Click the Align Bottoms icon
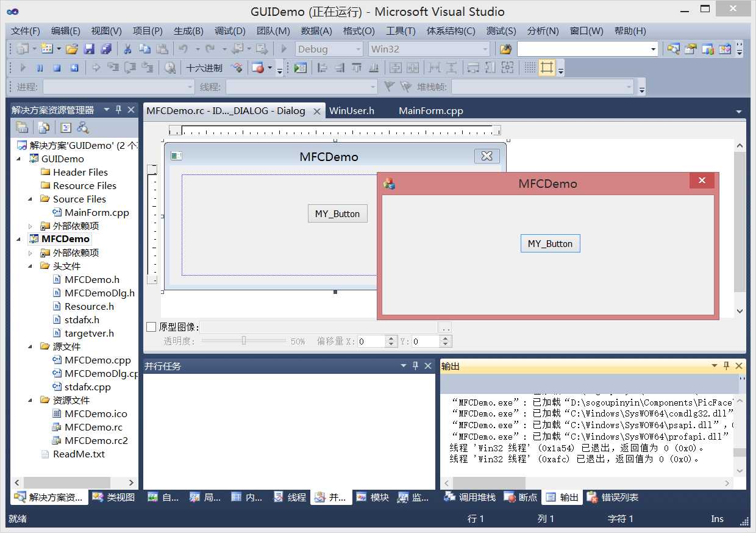Image resolution: width=756 pixels, height=533 pixels. point(374,68)
